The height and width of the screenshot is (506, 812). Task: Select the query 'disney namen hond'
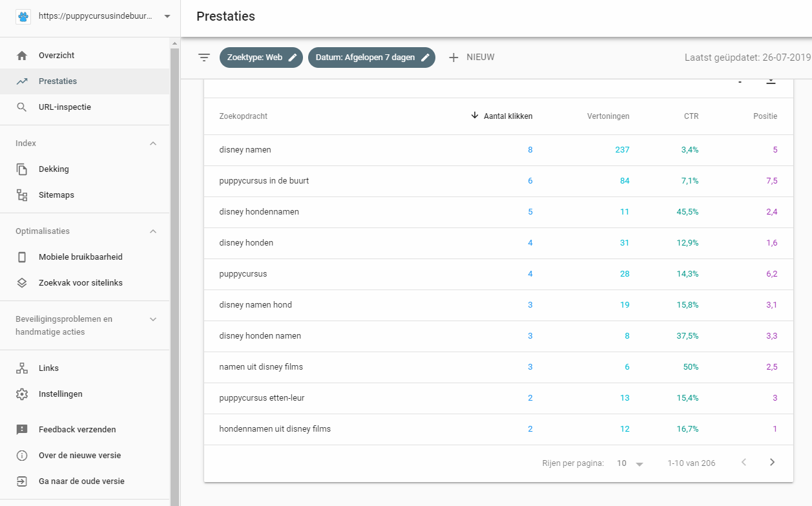click(x=256, y=305)
